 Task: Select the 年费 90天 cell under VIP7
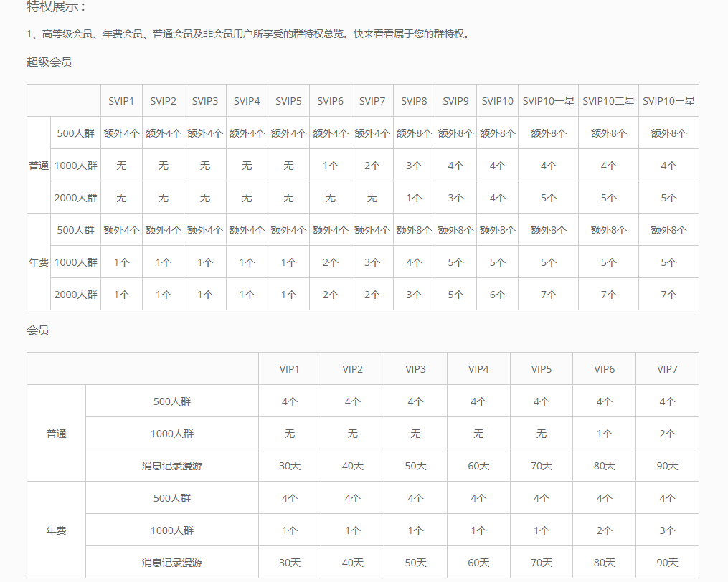pyautogui.click(x=667, y=563)
